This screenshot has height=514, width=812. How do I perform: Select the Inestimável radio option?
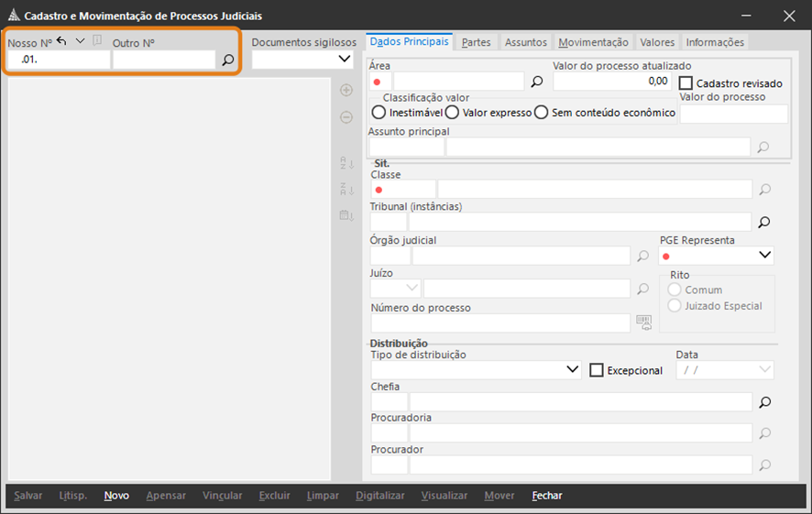[x=379, y=113]
